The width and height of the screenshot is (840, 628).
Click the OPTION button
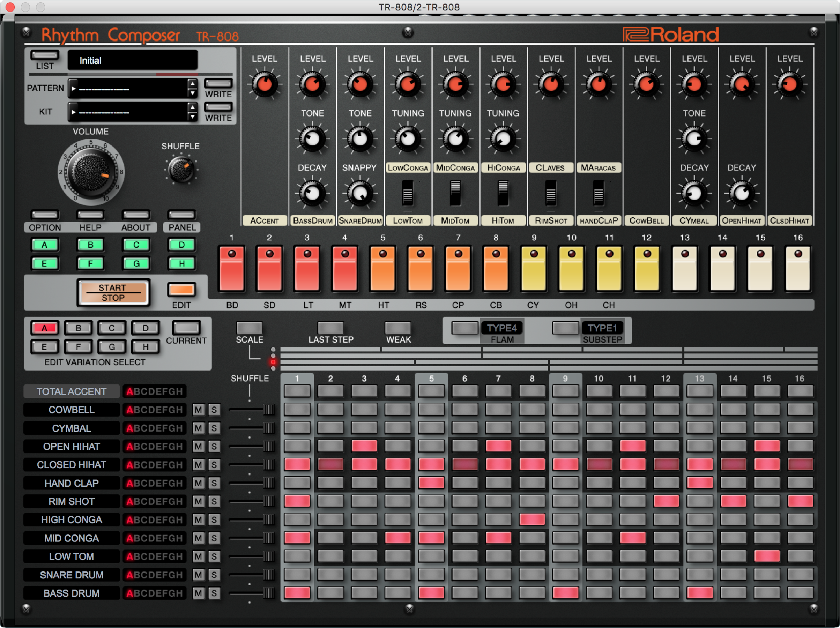click(45, 215)
